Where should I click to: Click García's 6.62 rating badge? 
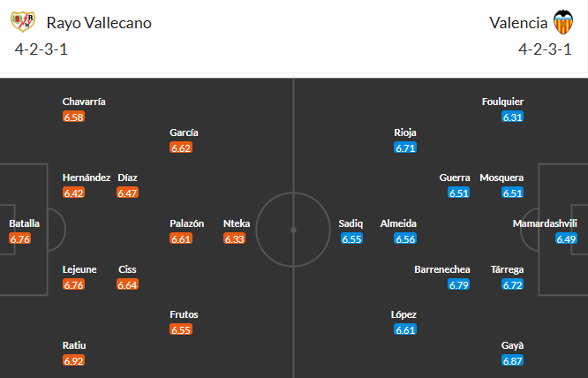181,147
